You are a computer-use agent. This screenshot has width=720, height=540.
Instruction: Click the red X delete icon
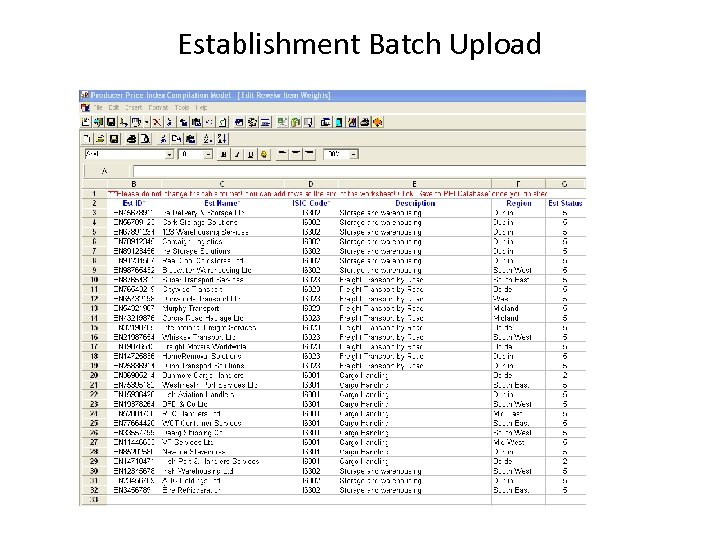point(157,122)
